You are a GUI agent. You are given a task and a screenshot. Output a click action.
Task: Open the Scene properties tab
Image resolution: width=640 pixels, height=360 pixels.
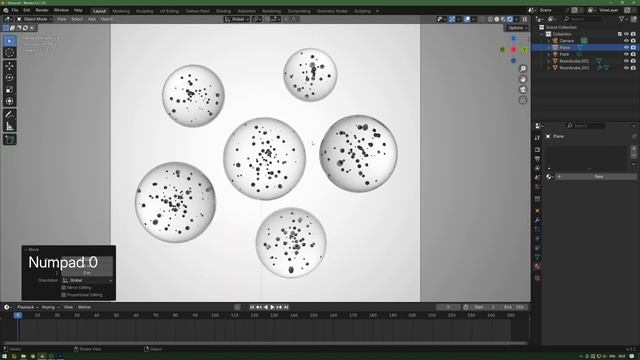tap(538, 178)
